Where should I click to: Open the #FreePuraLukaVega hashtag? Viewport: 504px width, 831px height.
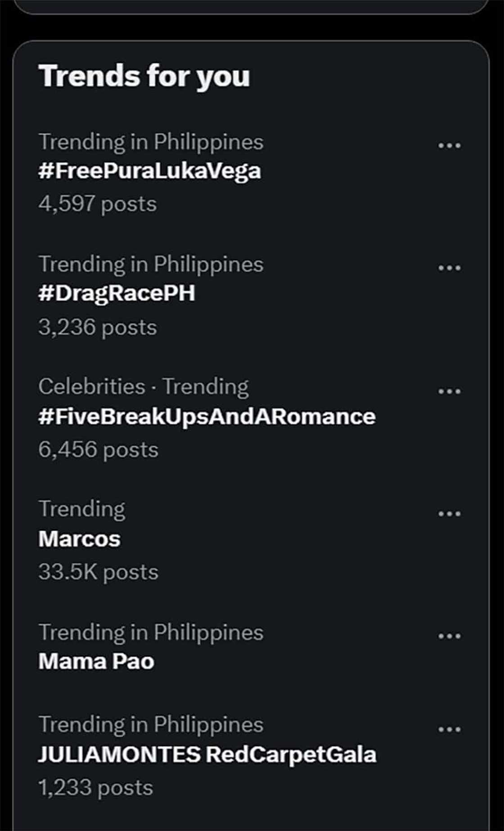pos(149,171)
